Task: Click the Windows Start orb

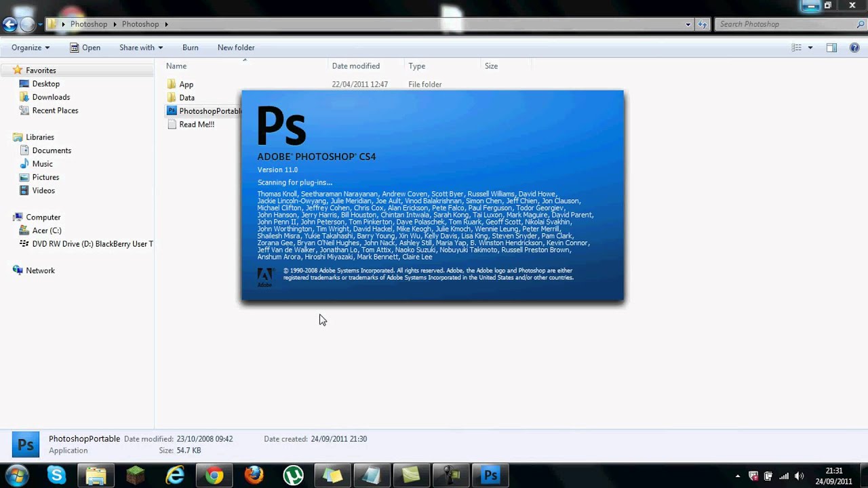Action: [17, 476]
